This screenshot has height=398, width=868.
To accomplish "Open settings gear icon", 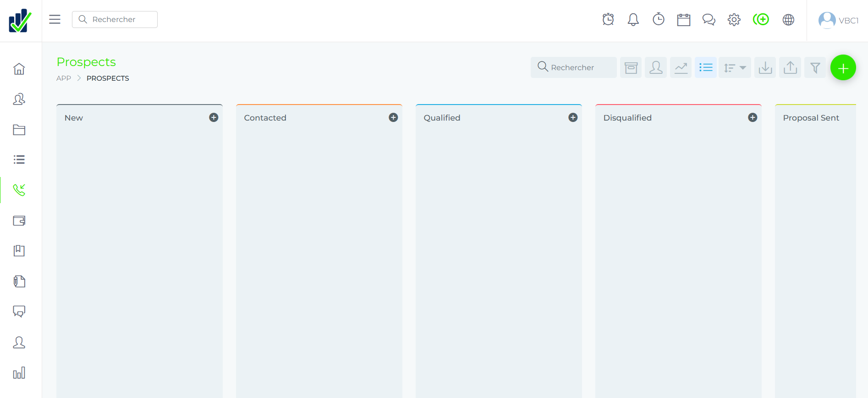I will pyautogui.click(x=734, y=20).
